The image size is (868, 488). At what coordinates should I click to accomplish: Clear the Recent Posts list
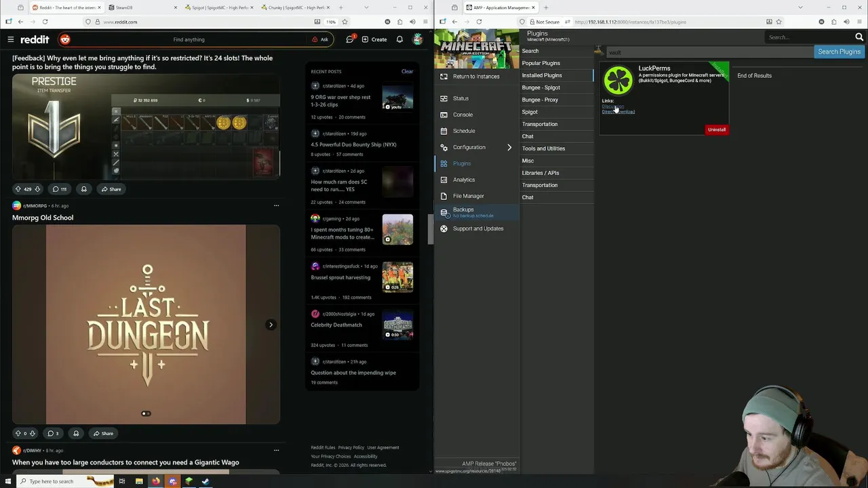coord(407,71)
